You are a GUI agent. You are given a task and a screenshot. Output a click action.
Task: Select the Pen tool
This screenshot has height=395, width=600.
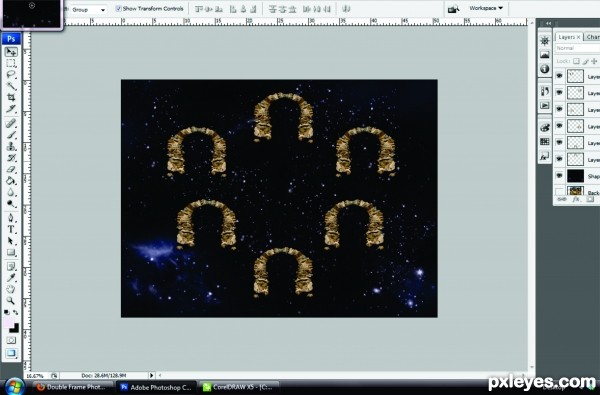click(11, 218)
